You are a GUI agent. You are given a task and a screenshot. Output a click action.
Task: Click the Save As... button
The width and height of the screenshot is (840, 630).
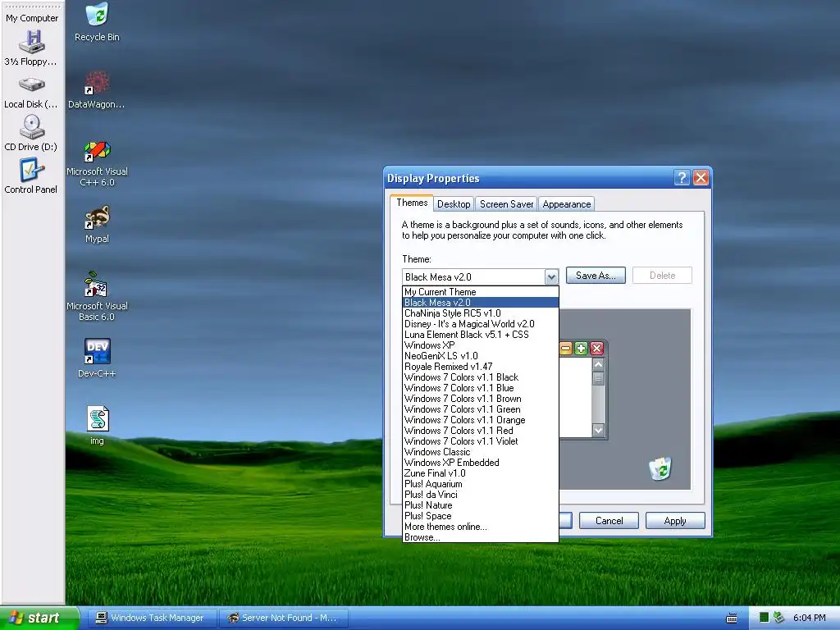[x=596, y=276]
